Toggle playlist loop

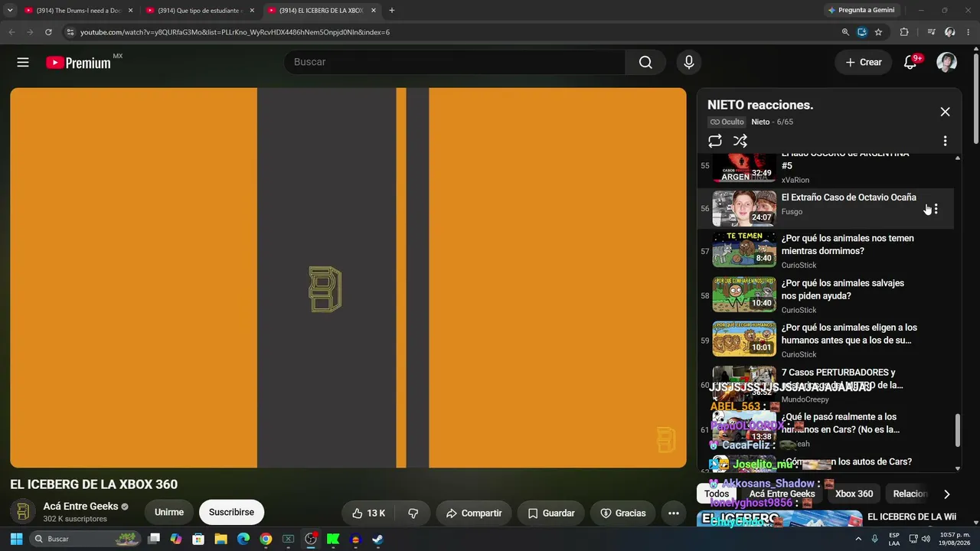pyautogui.click(x=715, y=141)
